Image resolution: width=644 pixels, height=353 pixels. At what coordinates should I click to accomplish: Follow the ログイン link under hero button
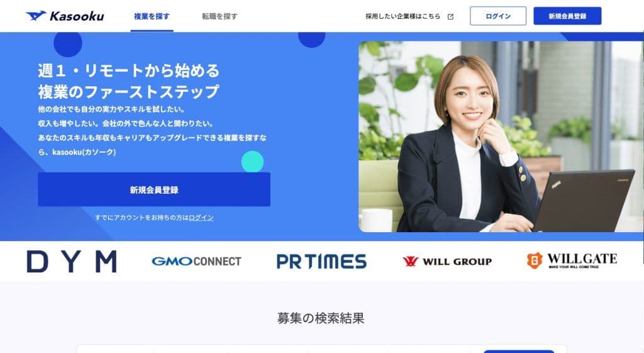click(201, 217)
